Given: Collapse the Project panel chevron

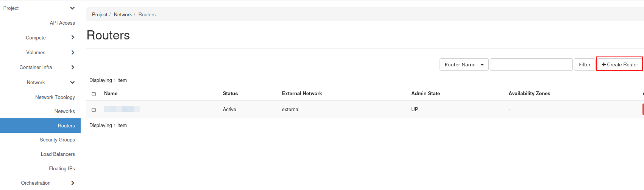Looking at the screenshot, I should 72,8.
